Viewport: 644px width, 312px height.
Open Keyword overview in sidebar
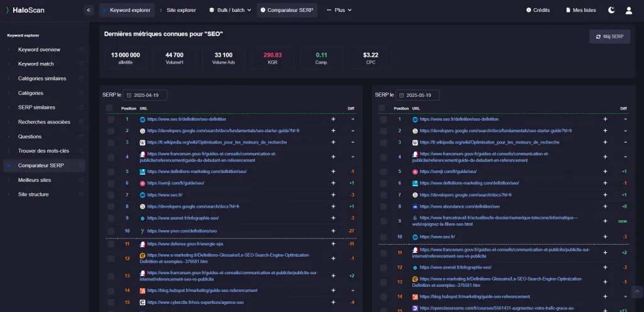pos(39,50)
